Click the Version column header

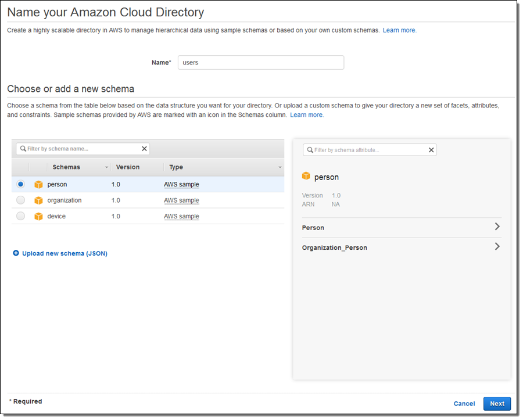point(128,167)
